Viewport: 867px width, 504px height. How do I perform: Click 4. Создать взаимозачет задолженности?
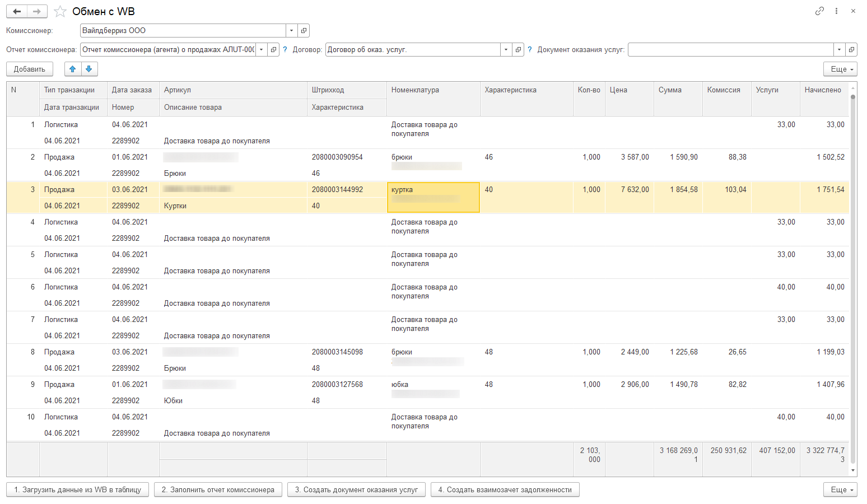[x=505, y=489]
